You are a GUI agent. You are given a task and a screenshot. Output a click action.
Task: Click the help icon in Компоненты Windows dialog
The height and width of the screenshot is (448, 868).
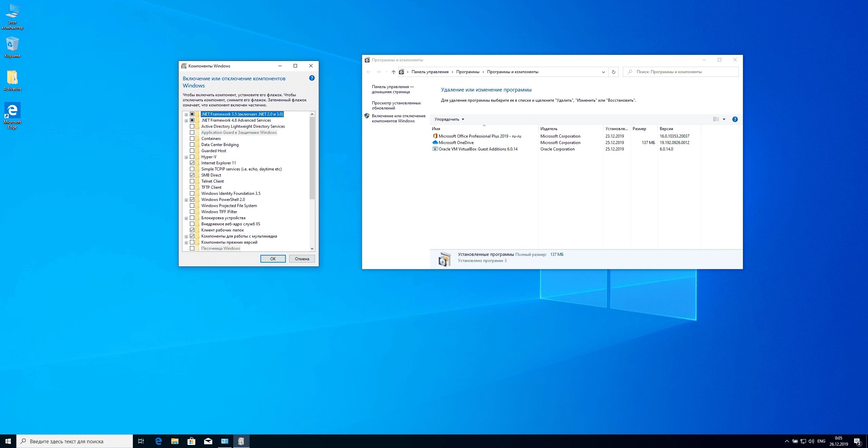(x=312, y=78)
